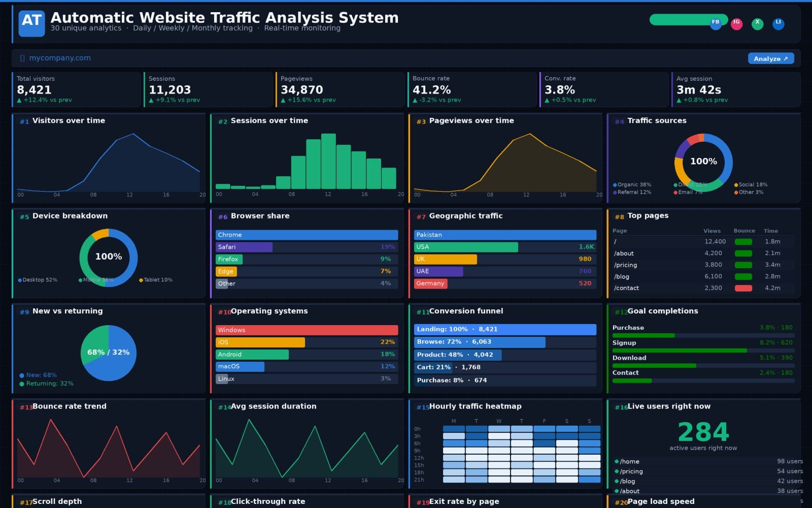The height and width of the screenshot is (508, 812).
Task: Select the USA 1.6K bar
Action: pyautogui.click(x=505, y=247)
